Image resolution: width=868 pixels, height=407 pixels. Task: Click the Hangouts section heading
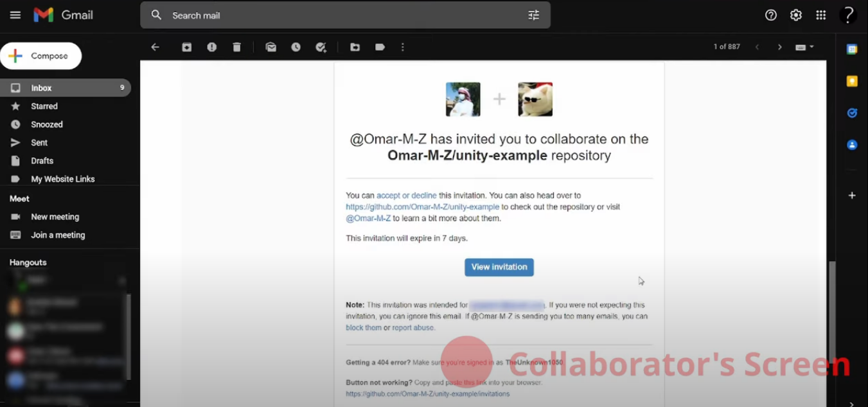(x=28, y=262)
